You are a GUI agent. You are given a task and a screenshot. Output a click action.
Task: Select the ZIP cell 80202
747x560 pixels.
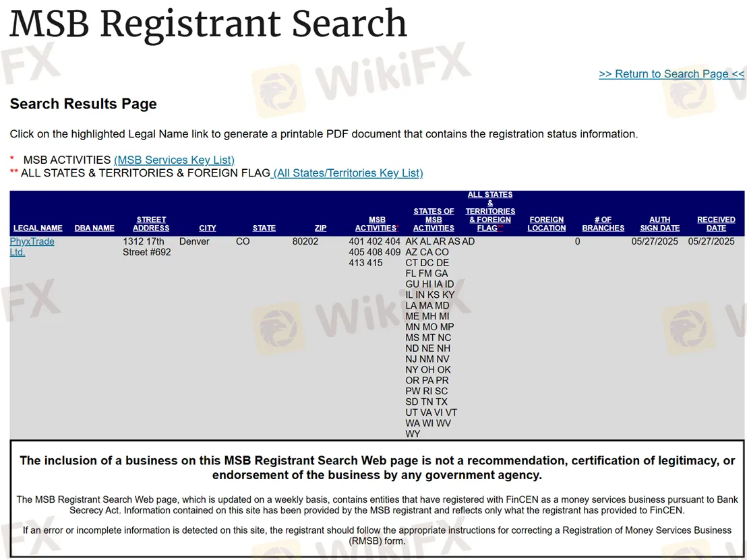pyautogui.click(x=305, y=241)
